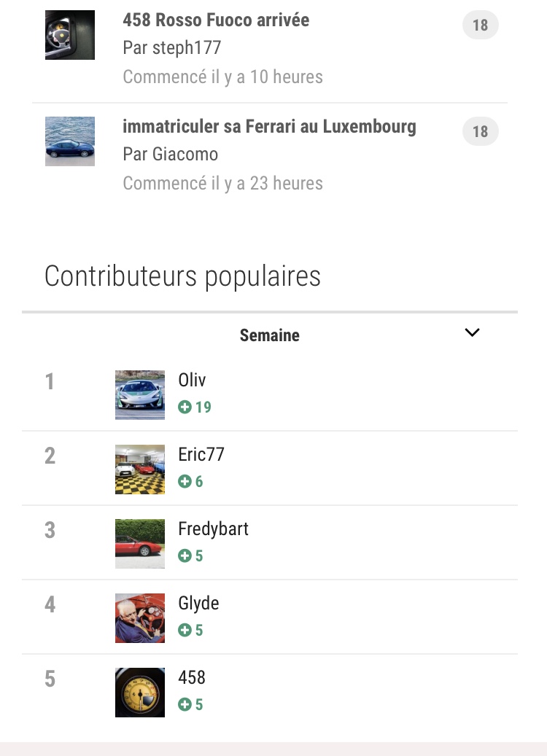547x756 pixels.
Task: Open Glyde's avatar picture
Action: 140,618
